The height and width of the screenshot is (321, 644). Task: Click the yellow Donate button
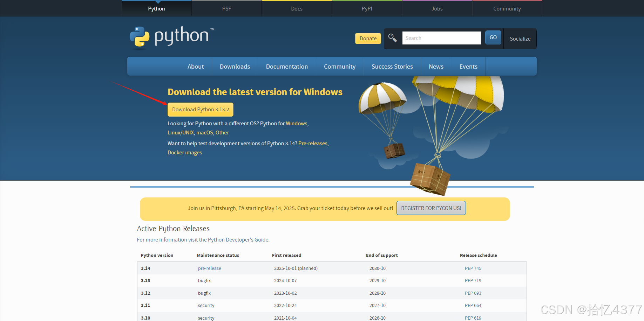click(x=368, y=39)
